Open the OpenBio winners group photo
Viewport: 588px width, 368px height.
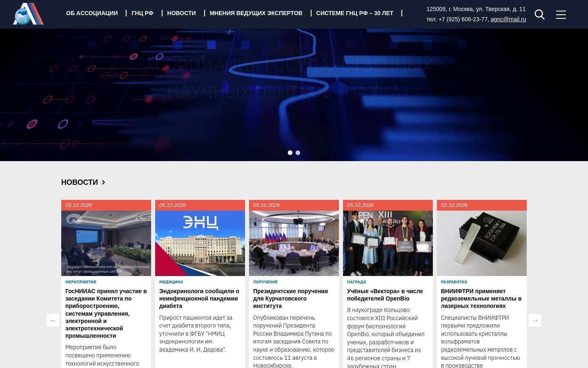coord(388,243)
